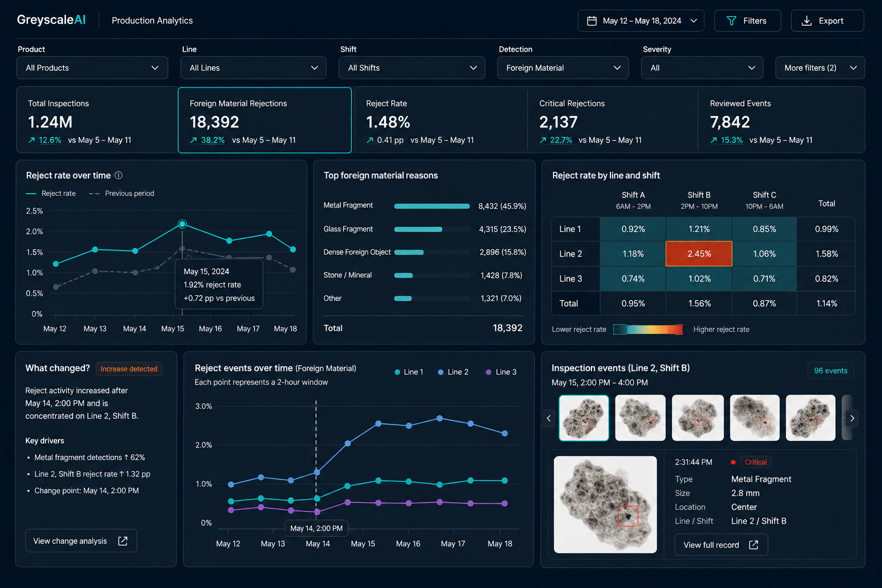882x588 pixels.
Task: Click Line 3 Shift C 0.71% cell
Action: [x=764, y=278]
